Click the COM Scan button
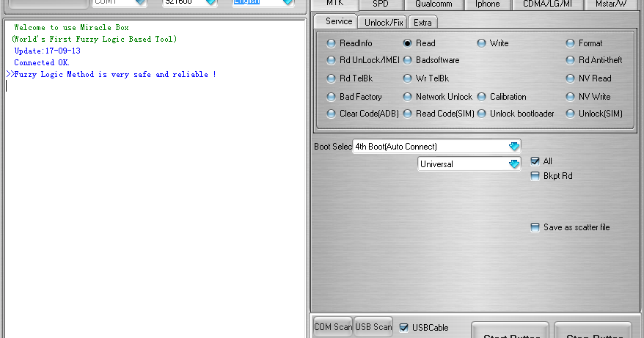This screenshot has height=338, width=644. pyautogui.click(x=333, y=327)
